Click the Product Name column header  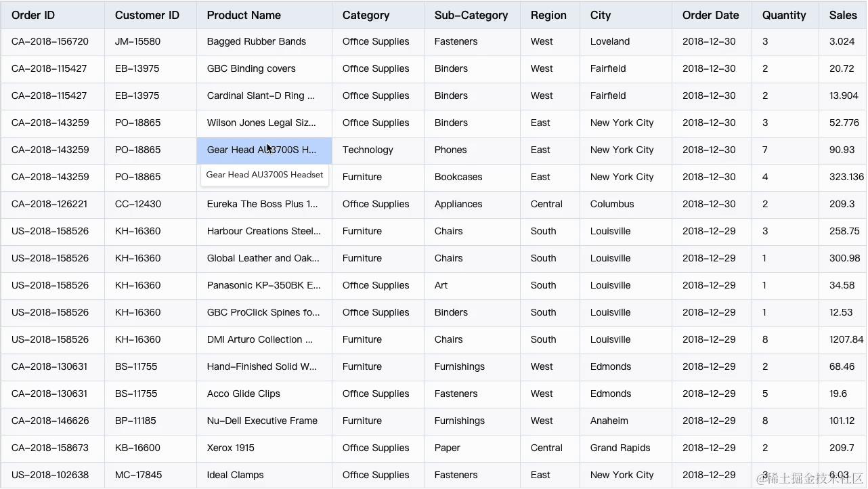(x=244, y=15)
